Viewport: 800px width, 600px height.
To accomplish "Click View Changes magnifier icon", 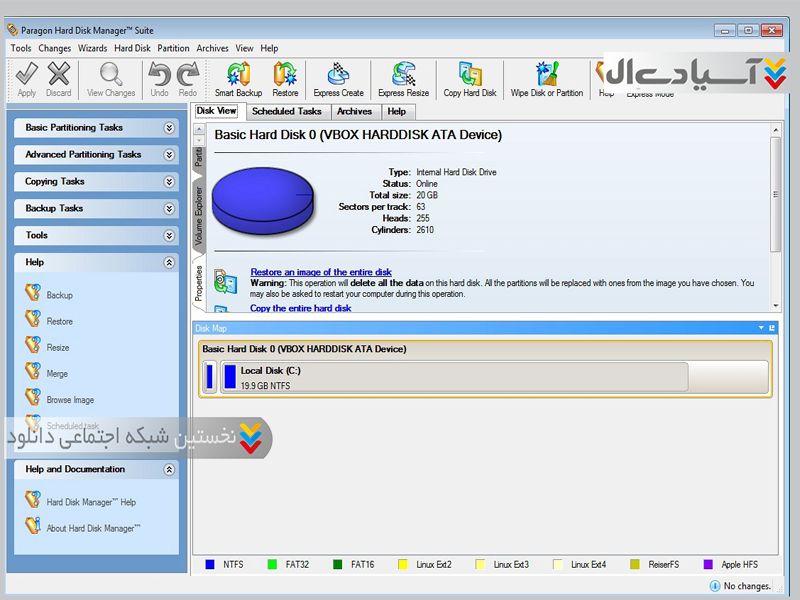I will pos(111,77).
